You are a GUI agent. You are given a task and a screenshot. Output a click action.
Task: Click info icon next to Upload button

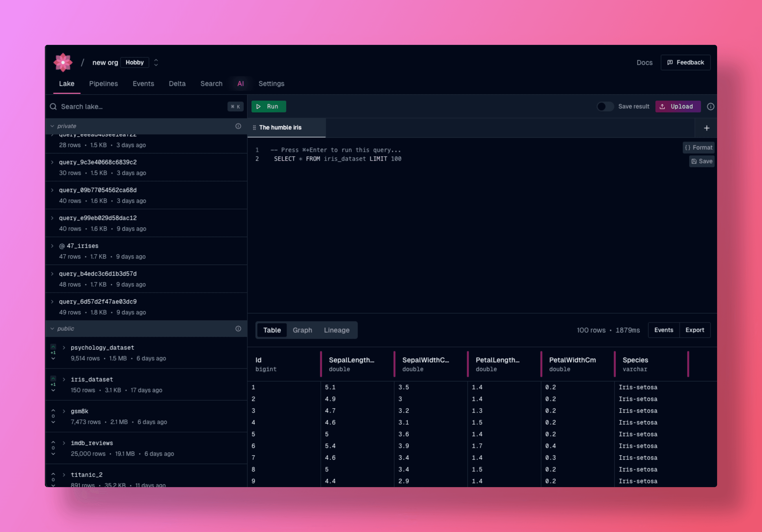click(710, 106)
